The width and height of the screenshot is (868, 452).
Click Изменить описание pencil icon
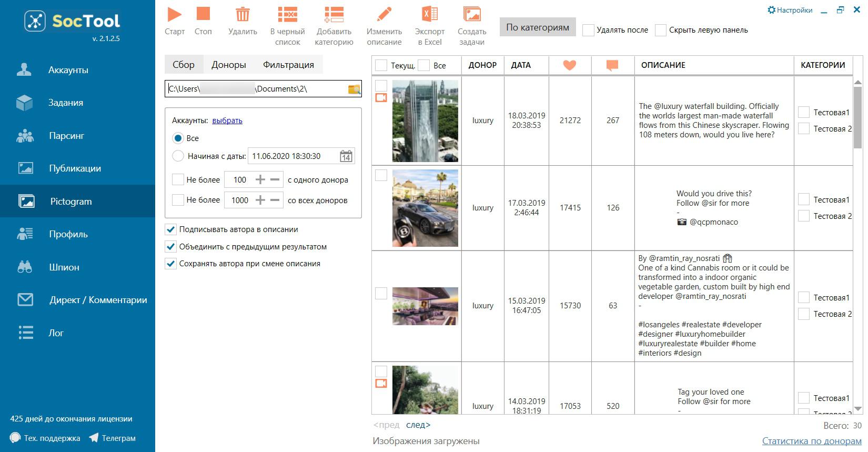click(x=385, y=14)
